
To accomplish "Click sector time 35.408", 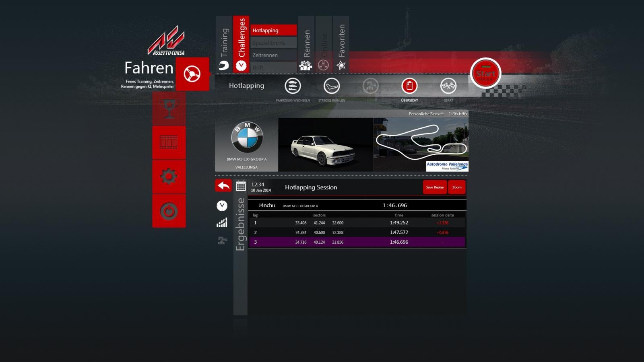I will 301,223.
